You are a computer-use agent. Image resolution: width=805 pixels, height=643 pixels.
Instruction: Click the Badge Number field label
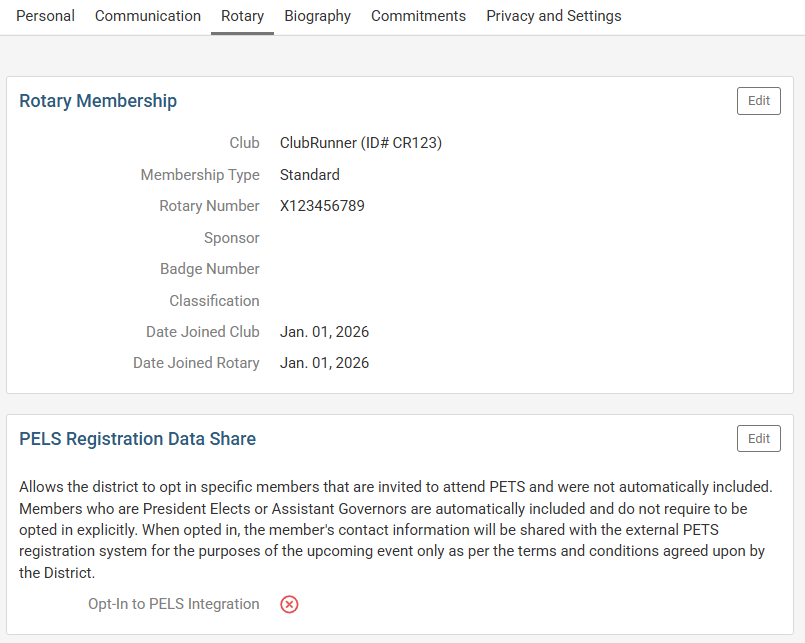click(209, 269)
